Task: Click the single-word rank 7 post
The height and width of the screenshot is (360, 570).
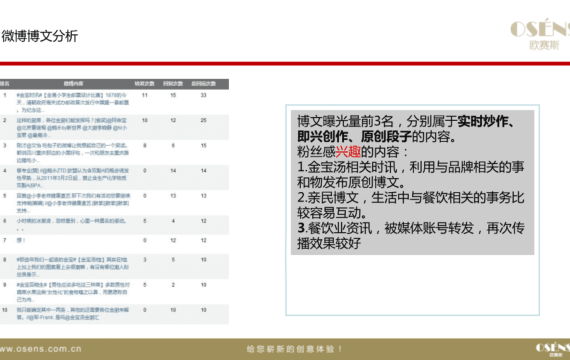Action: (x=21, y=240)
